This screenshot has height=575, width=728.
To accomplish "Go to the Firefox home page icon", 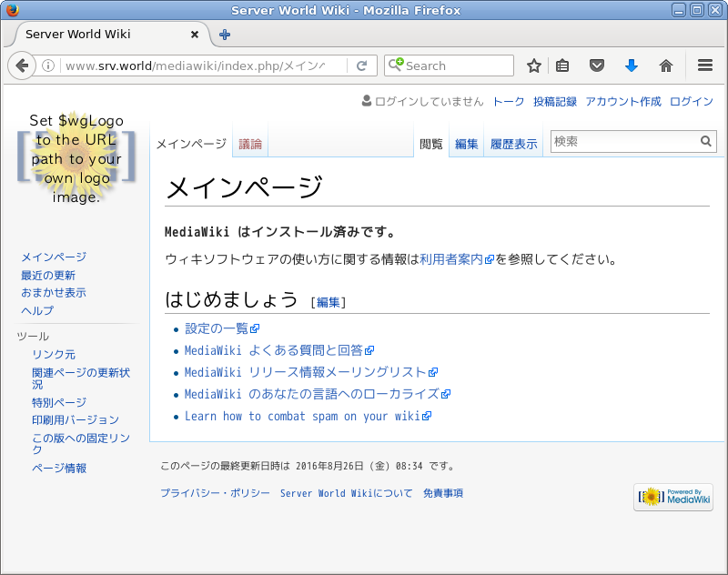I will [666, 66].
